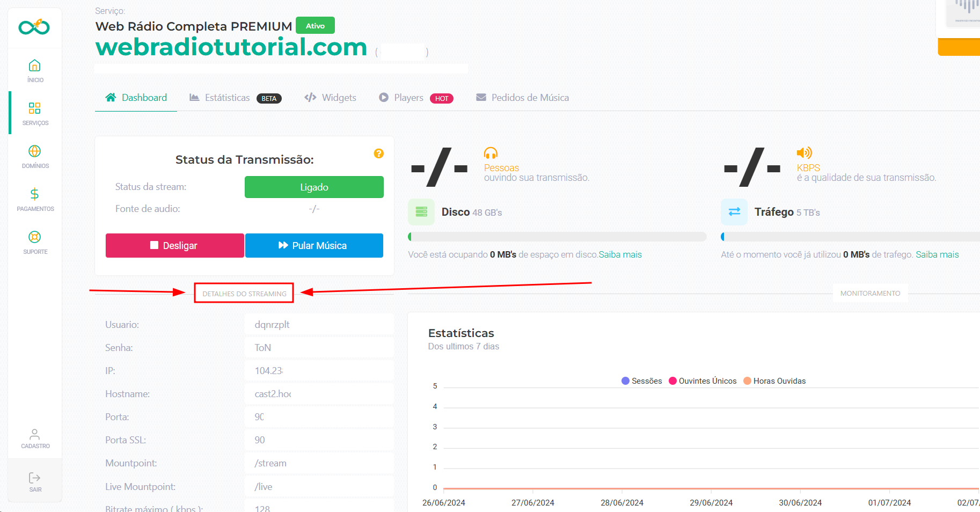Click the Ativo status badge
Screen dimensions: 980x512
(315, 26)
